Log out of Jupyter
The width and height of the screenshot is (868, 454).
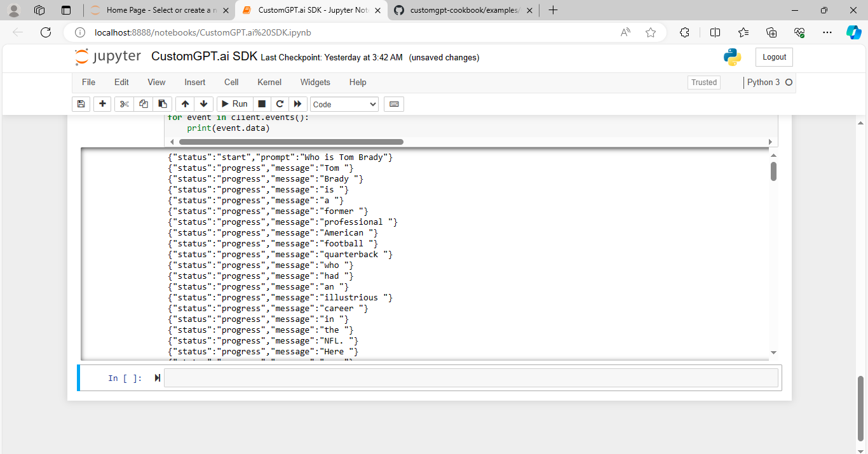tap(773, 57)
